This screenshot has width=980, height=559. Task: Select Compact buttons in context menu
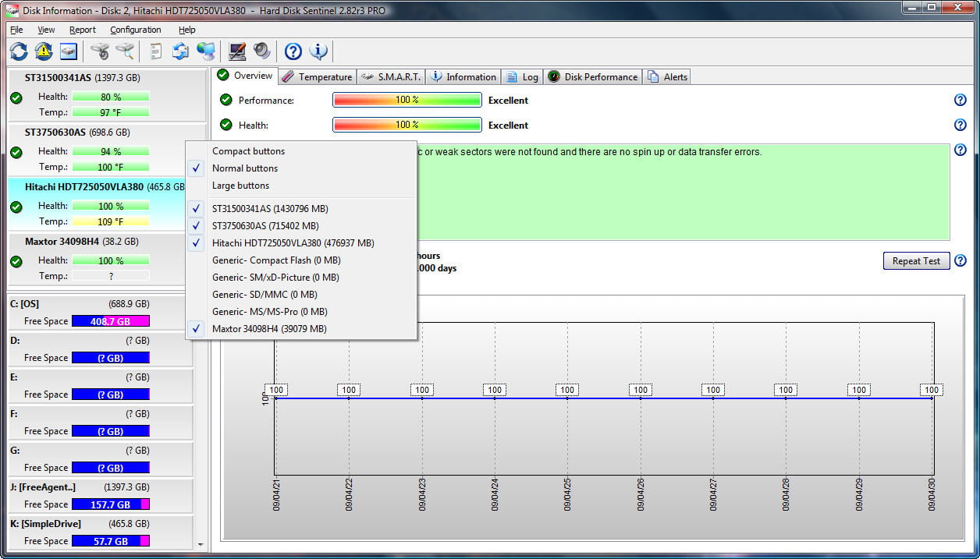300,151
